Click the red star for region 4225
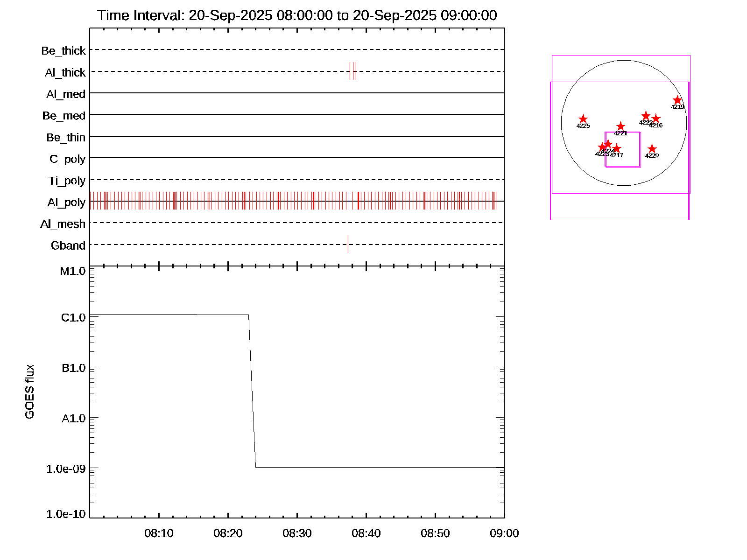This screenshot has height=560, width=747. pyautogui.click(x=583, y=119)
